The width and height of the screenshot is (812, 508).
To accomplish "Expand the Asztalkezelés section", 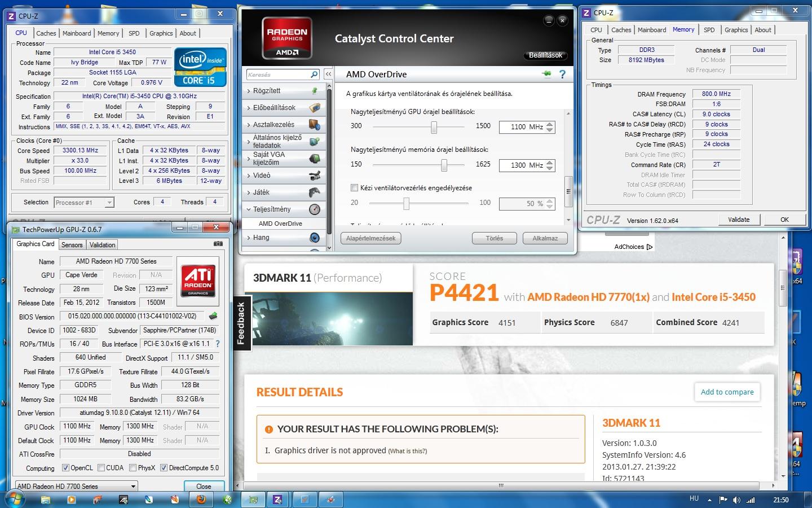I will tap(249, 125).
